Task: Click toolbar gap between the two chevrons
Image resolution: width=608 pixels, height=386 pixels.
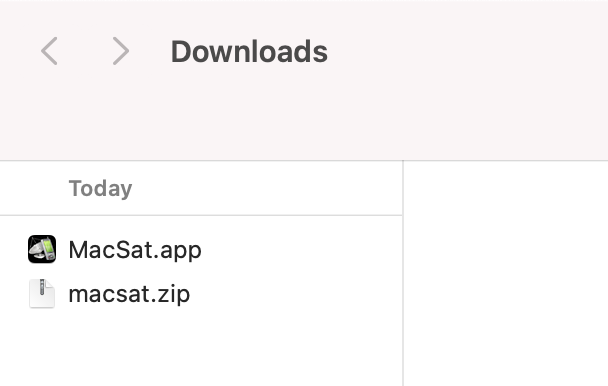Action: [85, 51]
